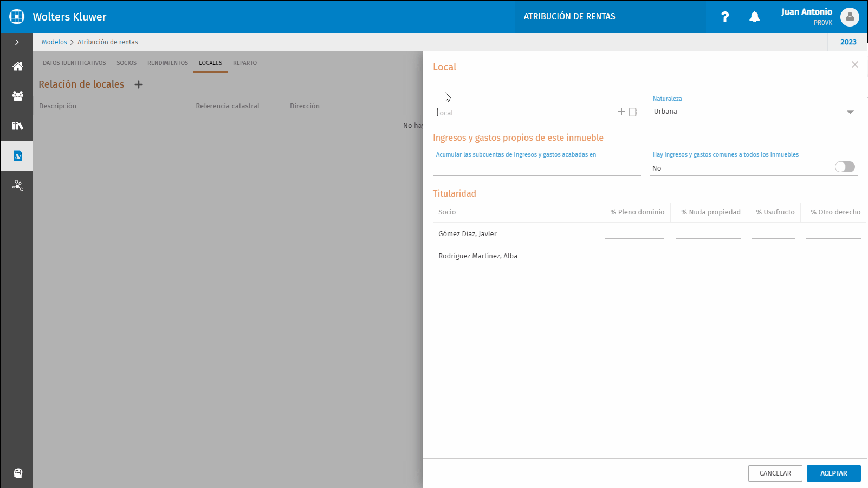The height and width of the screenshot is (488, 868).
Task: Open the notifications bell icon
Action: pyautogui.click(x=754, y=17)
